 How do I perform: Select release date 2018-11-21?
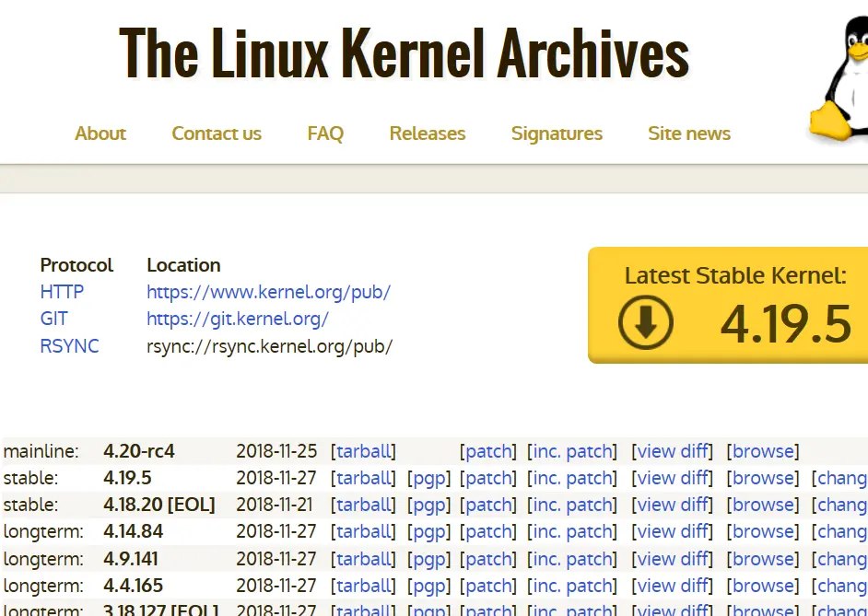tap(274, 505)
